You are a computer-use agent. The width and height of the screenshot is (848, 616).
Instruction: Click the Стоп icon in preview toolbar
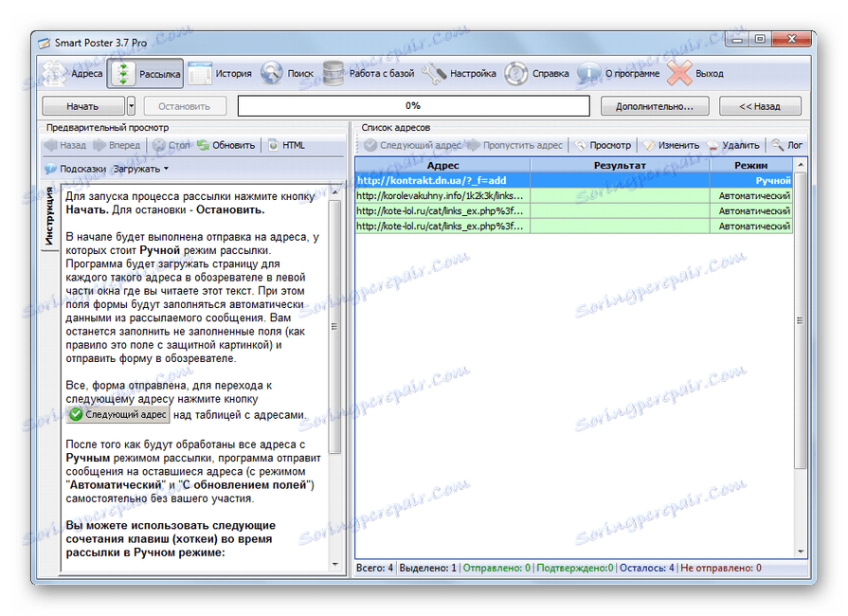159,145
